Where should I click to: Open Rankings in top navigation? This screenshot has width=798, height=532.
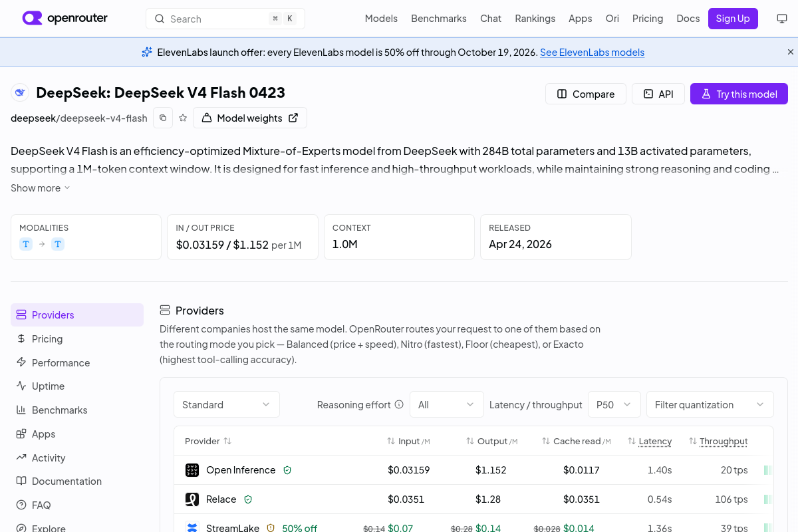pyautogui.click(x=535, y=19)
